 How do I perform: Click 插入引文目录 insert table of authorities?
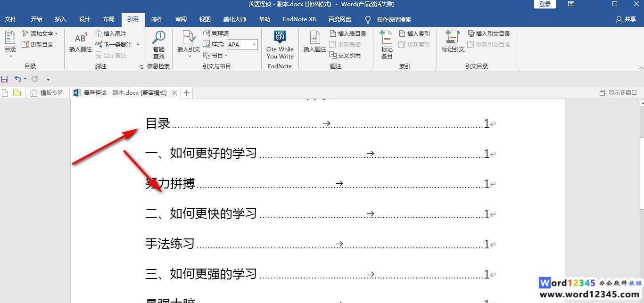pyautogui.click(x=489, y=33)
